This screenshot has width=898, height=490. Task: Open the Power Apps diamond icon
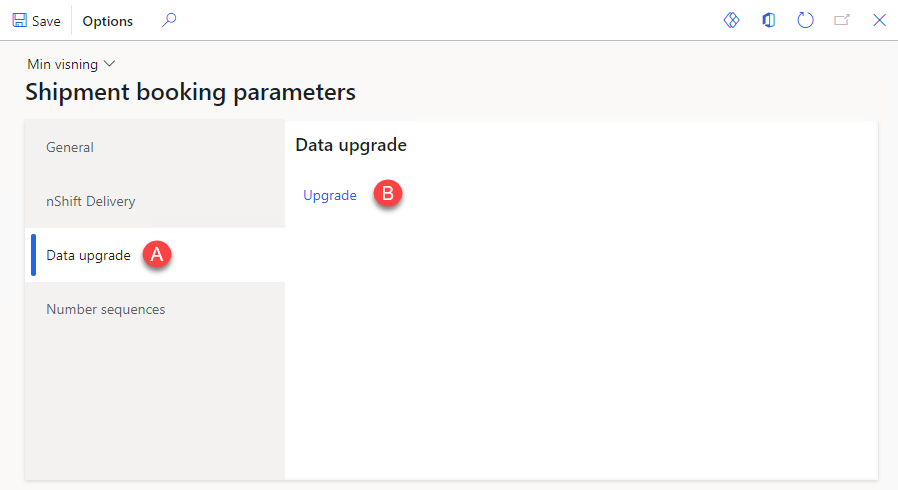[731, 20]
